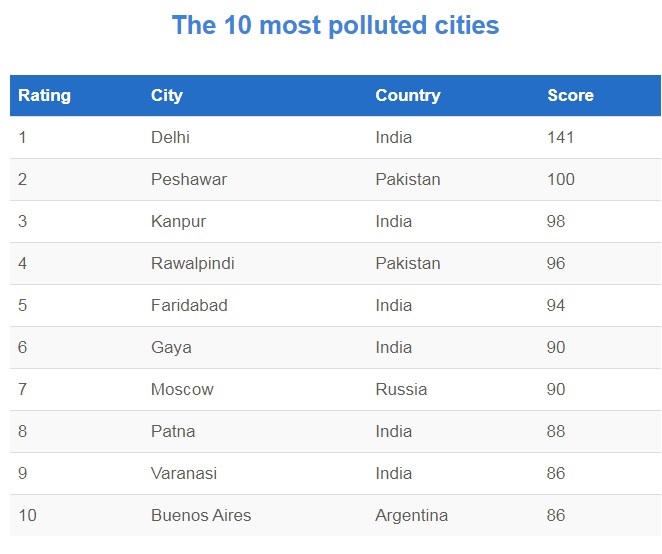Image resolution: width=662 pixels, height=554 pixels.
Task: Click on Rawalpindi in the table
Action: point(193,264)
